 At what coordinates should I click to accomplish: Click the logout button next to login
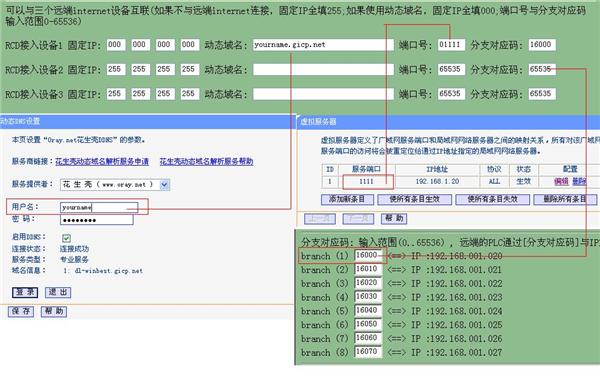tap(58, 293)
